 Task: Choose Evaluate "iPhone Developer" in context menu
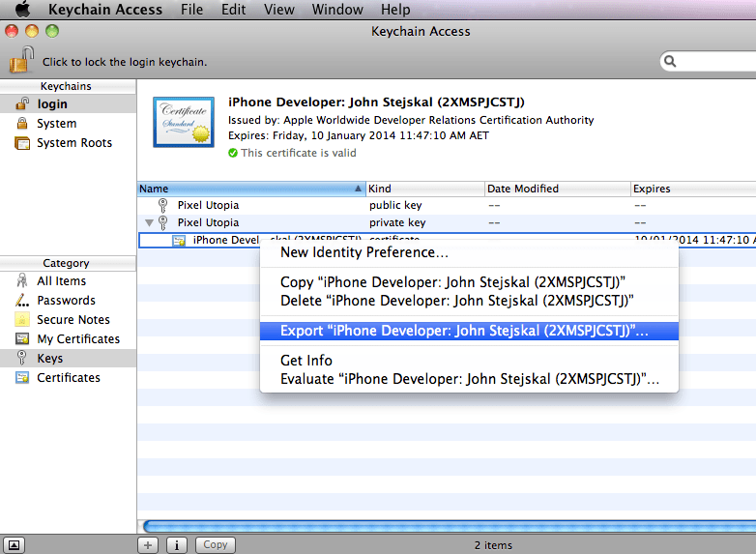[469, 379]
